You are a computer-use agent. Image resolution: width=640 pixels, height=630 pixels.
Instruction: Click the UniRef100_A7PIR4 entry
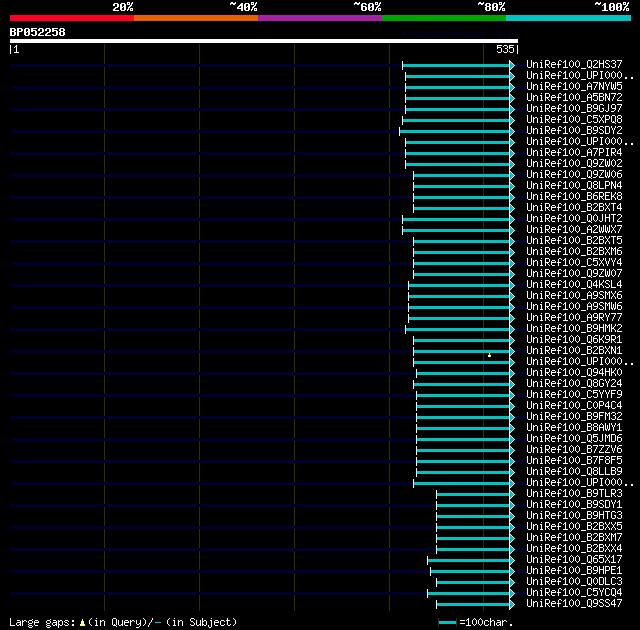(x=574, y=153)
